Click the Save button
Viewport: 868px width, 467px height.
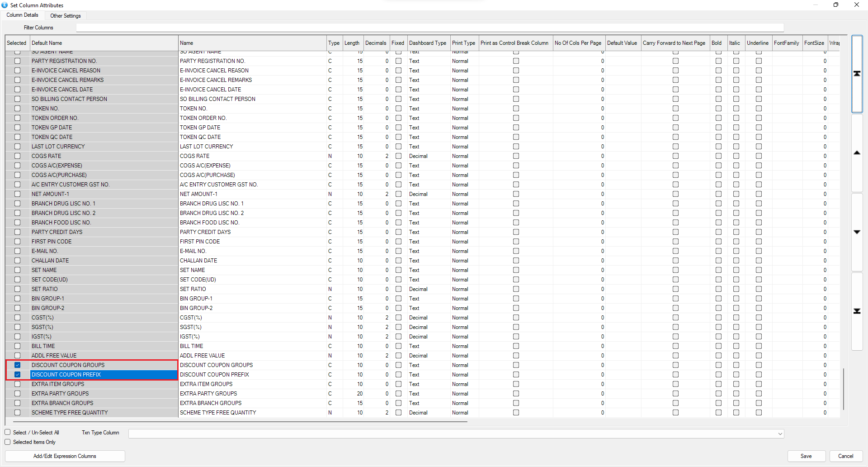806,456
